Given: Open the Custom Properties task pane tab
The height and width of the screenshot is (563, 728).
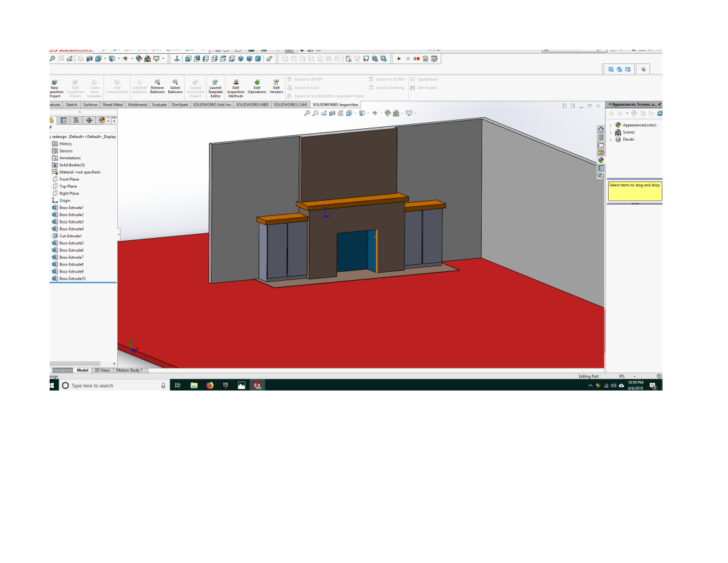Looking at the screenshot, I should 600,168.
